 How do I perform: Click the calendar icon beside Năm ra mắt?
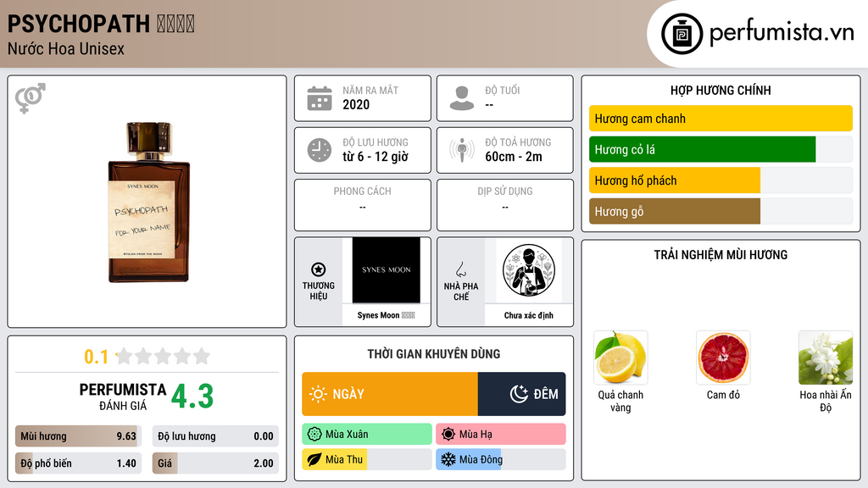[320, 98]
